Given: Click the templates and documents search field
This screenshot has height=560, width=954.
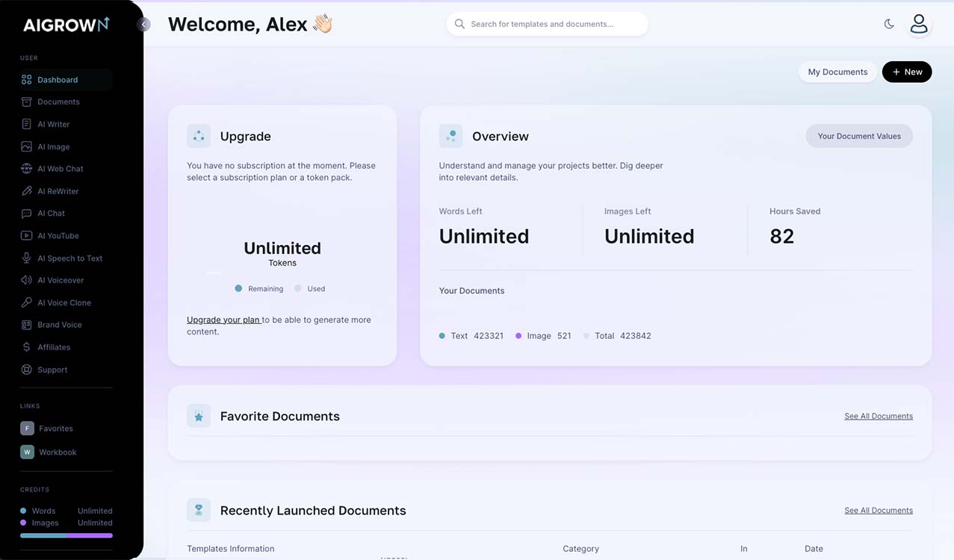Looking at the screenshot, I should click(x=547, y=24).
